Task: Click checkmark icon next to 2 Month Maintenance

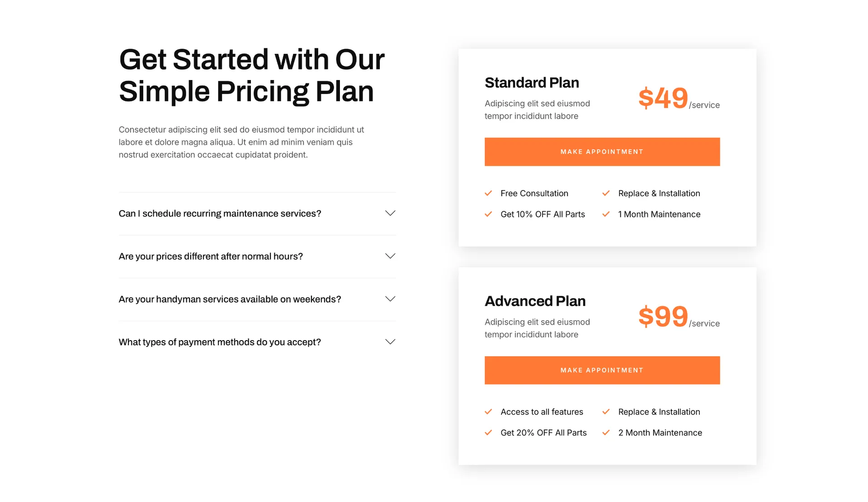Action: 606,432
